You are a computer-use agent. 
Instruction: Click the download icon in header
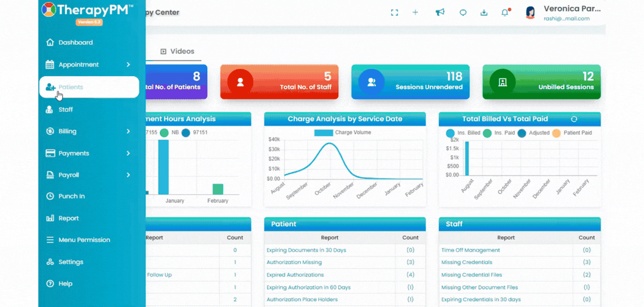484,12
